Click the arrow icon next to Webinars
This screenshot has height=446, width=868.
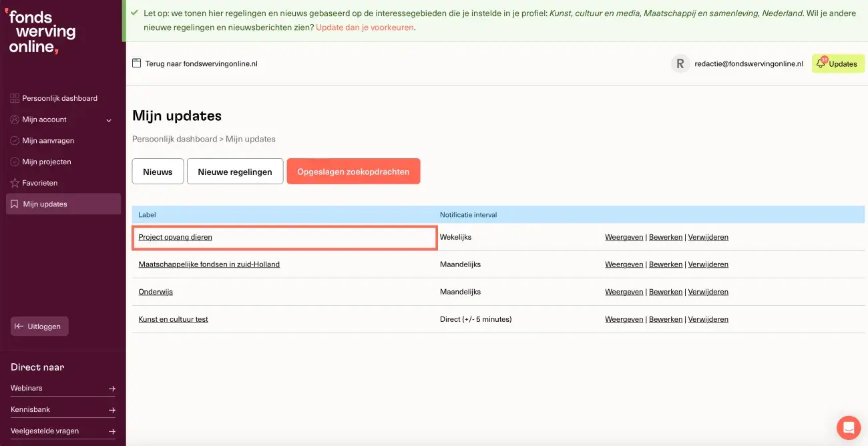pyautogui.click(x=112, y=387)
